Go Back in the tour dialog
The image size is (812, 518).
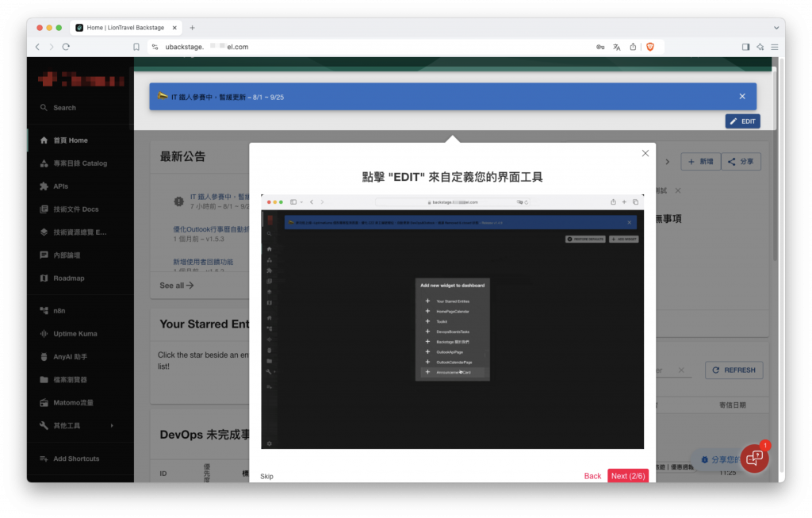pos(592,475)
